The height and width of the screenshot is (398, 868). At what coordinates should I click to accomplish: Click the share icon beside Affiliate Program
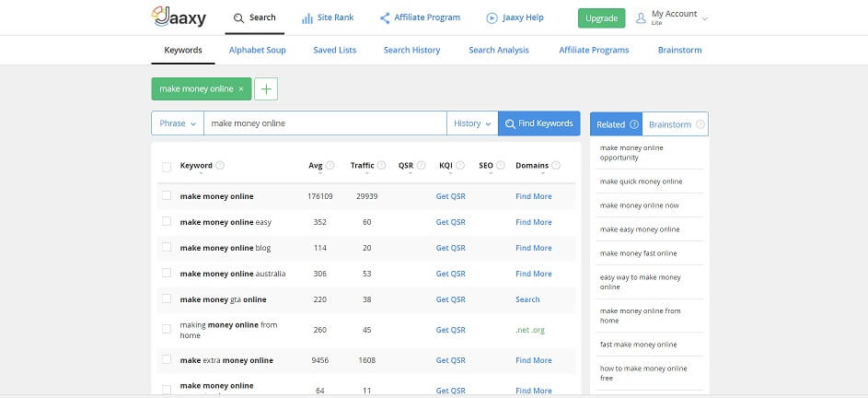click(x=385, y=18)
